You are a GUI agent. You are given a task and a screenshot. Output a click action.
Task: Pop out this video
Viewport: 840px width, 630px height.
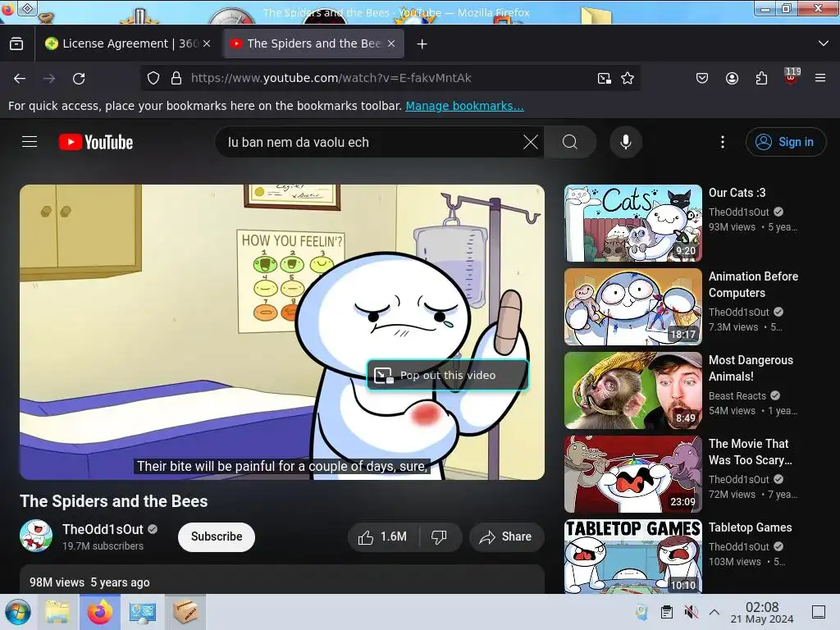(x=448, y=375)
